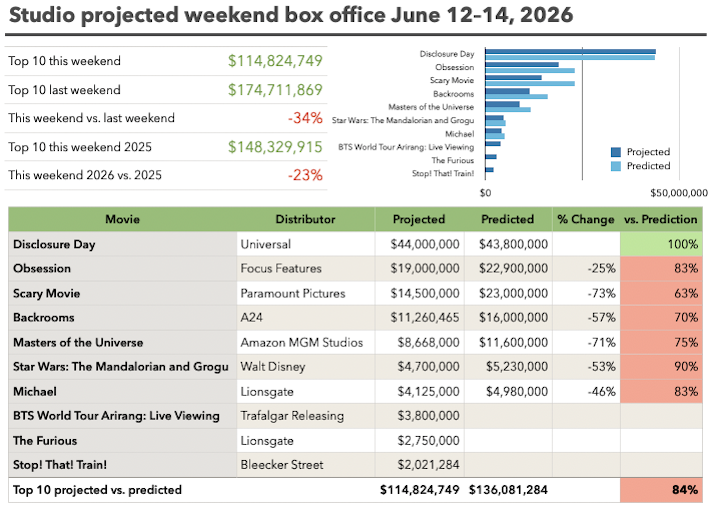This screenshot has width=720, height=520.
Task: Click the 84% total prediction cell
Action: (661, 490)
